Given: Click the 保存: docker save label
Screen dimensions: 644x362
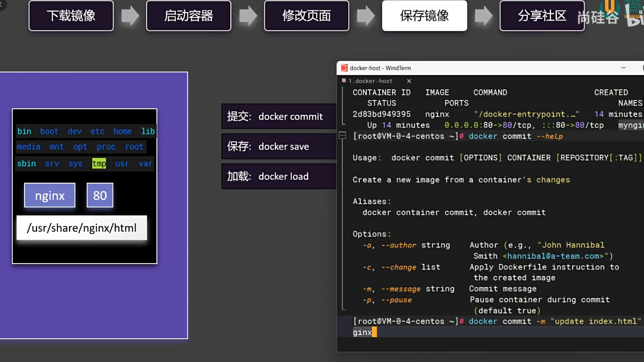Looking at the screenshot, I should point(279,147).
